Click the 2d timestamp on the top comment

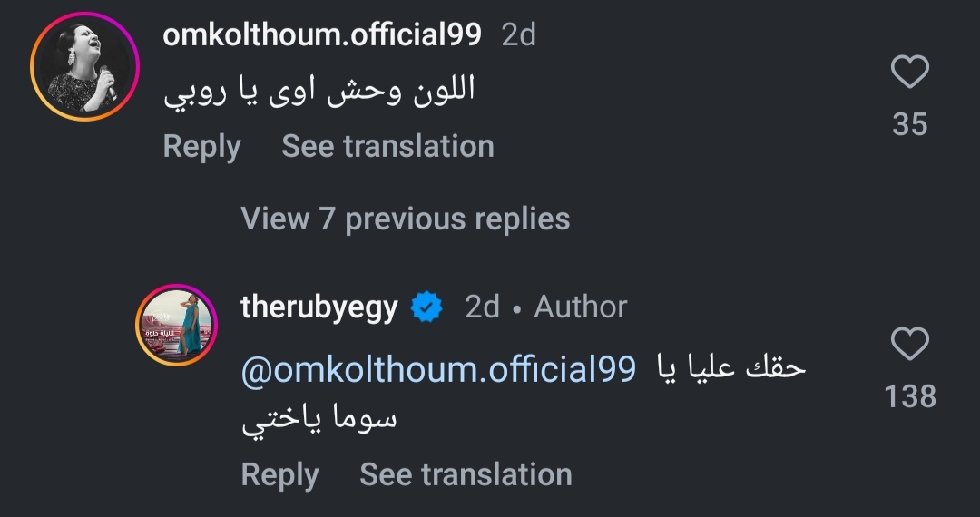[518, 34]
